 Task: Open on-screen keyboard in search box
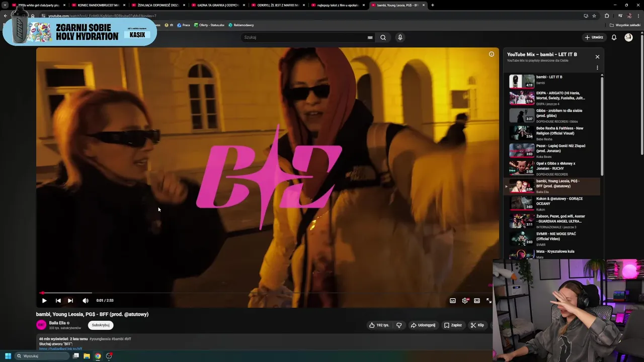coord(370,37)
